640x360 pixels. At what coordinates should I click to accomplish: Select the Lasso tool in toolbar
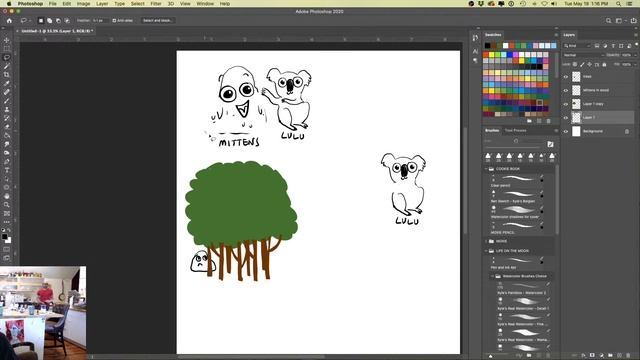(x=7, y=58)
